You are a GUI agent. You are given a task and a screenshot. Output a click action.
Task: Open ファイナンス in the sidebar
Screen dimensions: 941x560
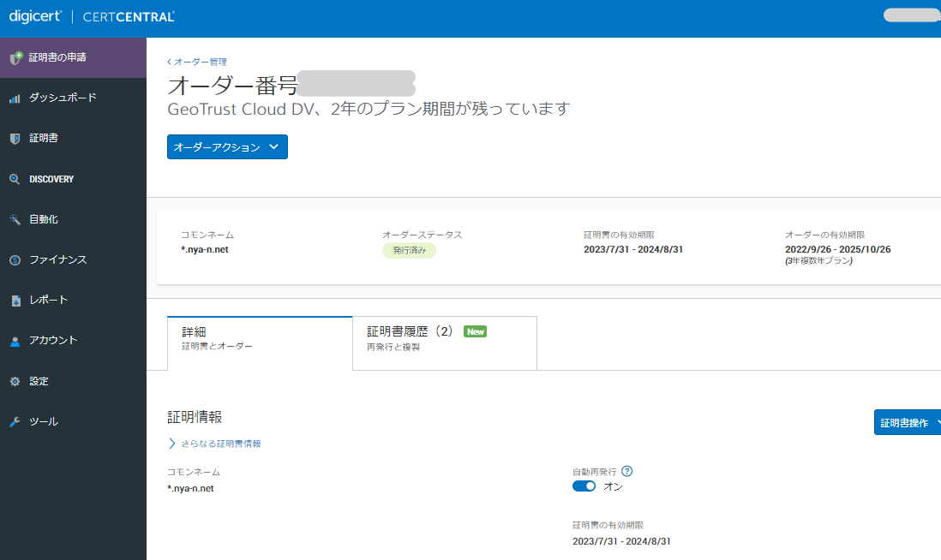pos(73,259)
